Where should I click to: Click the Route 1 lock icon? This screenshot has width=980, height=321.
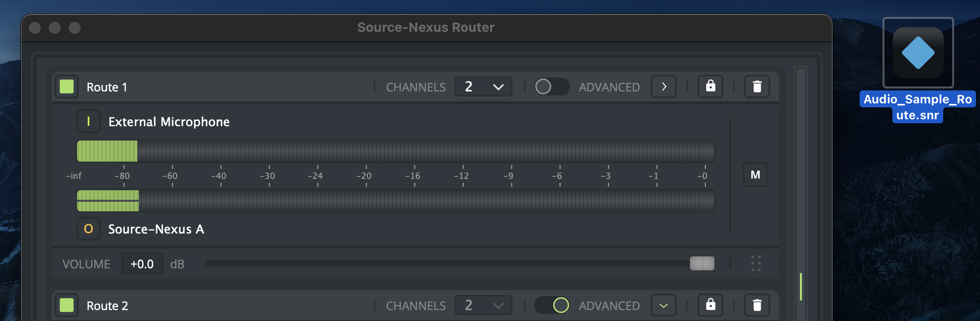[710, 86]
